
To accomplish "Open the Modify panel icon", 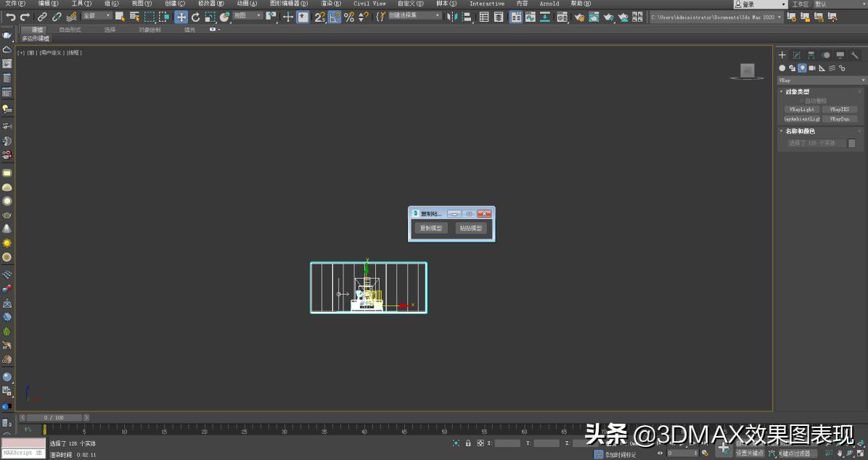I will pyautogui.click(x=797, y=54).
